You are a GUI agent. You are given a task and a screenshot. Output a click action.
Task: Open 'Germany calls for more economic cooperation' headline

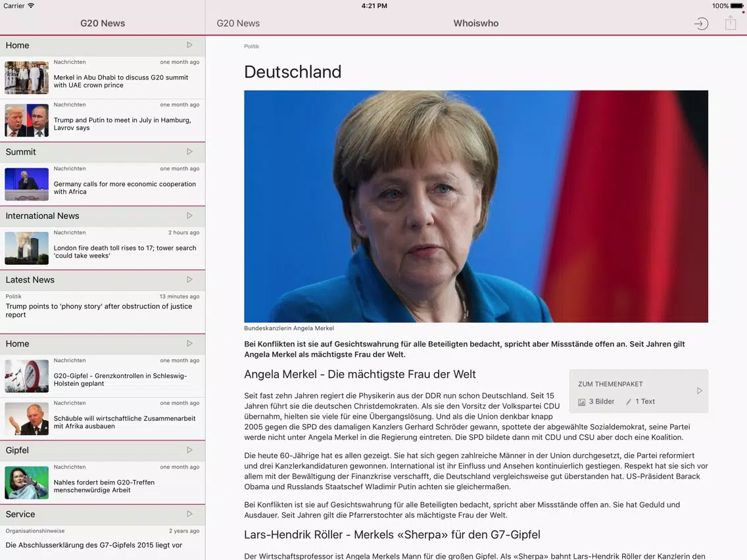click(125, 187)
